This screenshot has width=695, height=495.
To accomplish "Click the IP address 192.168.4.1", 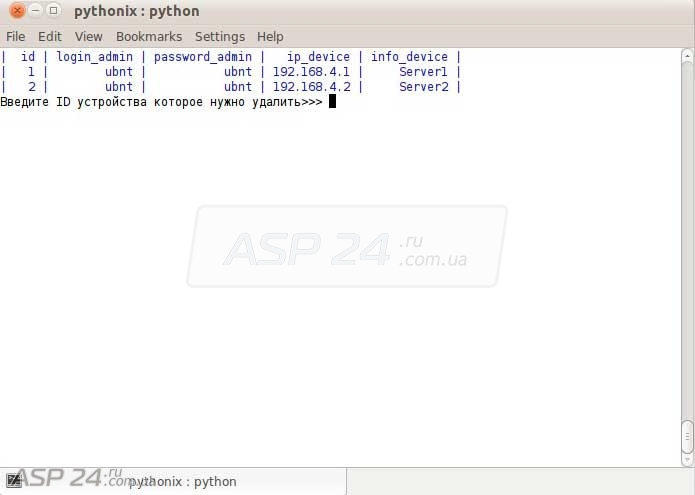I will [x=311, y=72].
